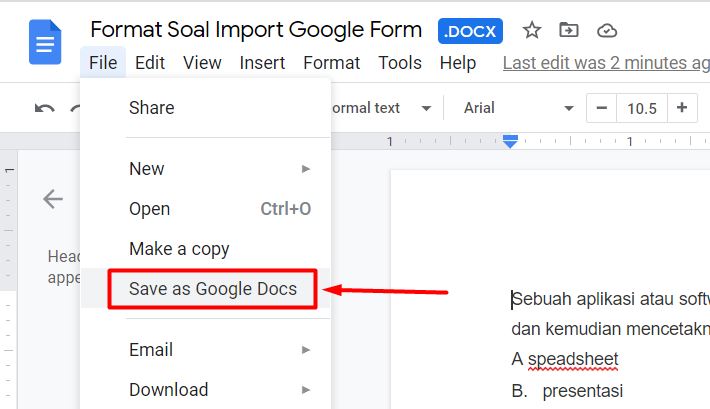
Task: Increase font size with plus button
Action: [682, 108]
